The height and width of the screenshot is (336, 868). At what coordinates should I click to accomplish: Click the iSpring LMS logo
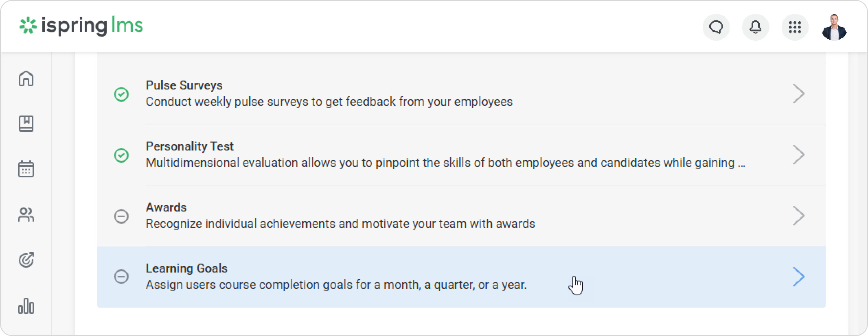pyautogui.click(x=81, y=26)
